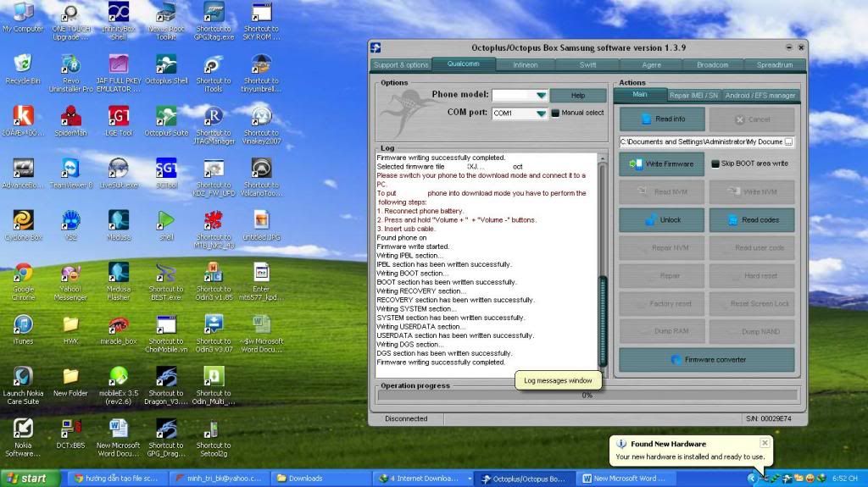Open the Broadcom tab
This screenshot has height=487, width=868.
(712, 64)
